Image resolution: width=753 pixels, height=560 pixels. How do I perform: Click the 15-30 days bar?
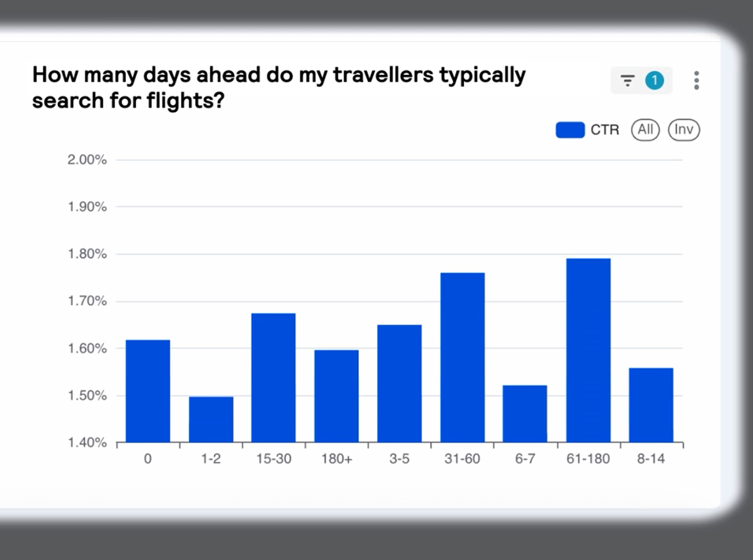click(273, 378)
